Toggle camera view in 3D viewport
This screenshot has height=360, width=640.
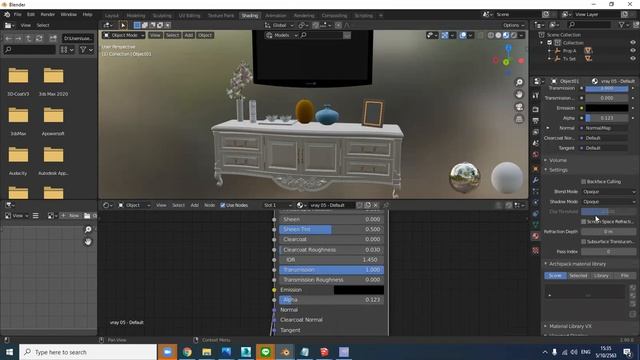pos(519,107)
